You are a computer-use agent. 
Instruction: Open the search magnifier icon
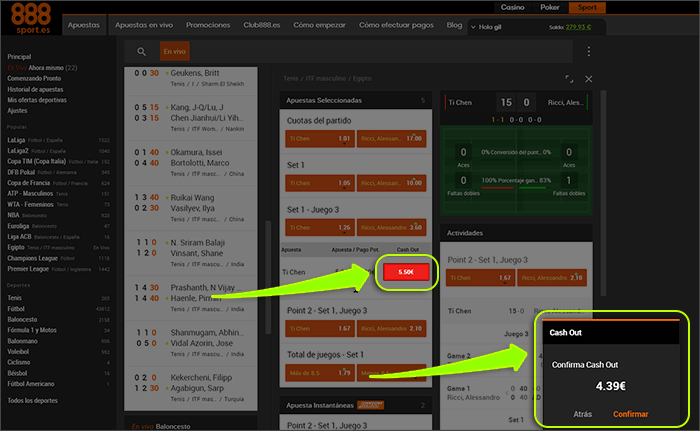coord(142,52)
